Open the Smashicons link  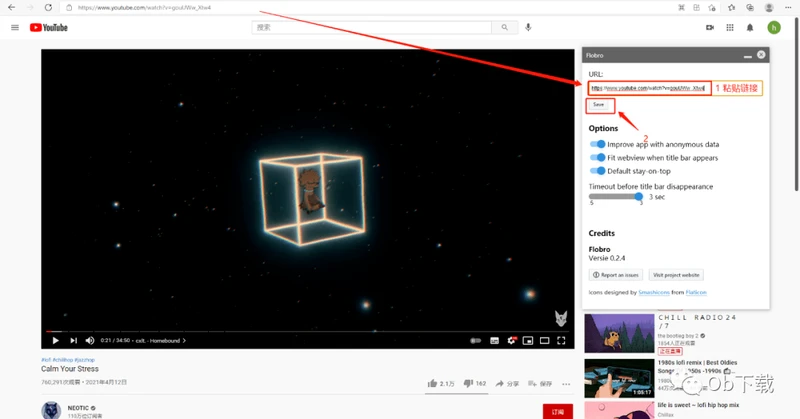pyautogui.click(x=654, y=292)
